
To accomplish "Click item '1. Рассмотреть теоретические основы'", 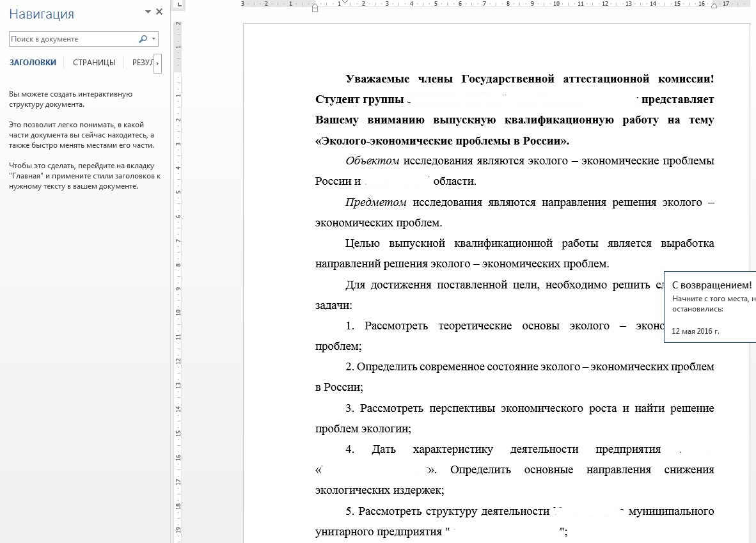I will [x=505, y=326].
